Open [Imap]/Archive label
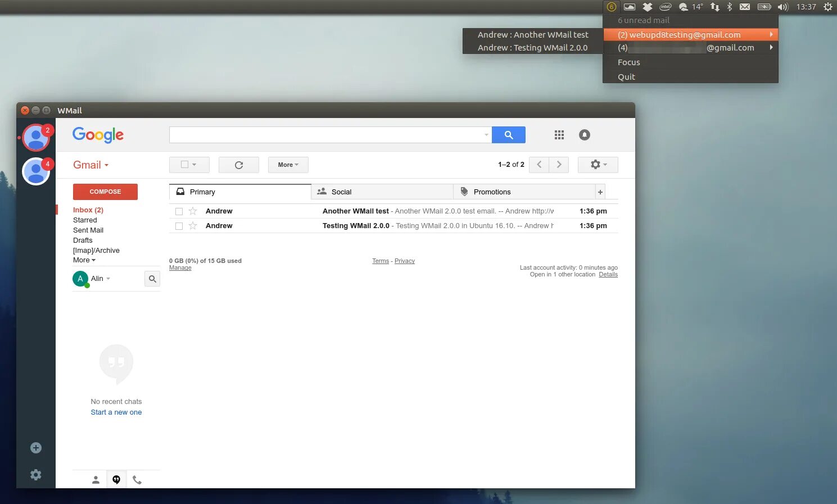Viewport: 837px width, 504px height. [x=96, y=251]
